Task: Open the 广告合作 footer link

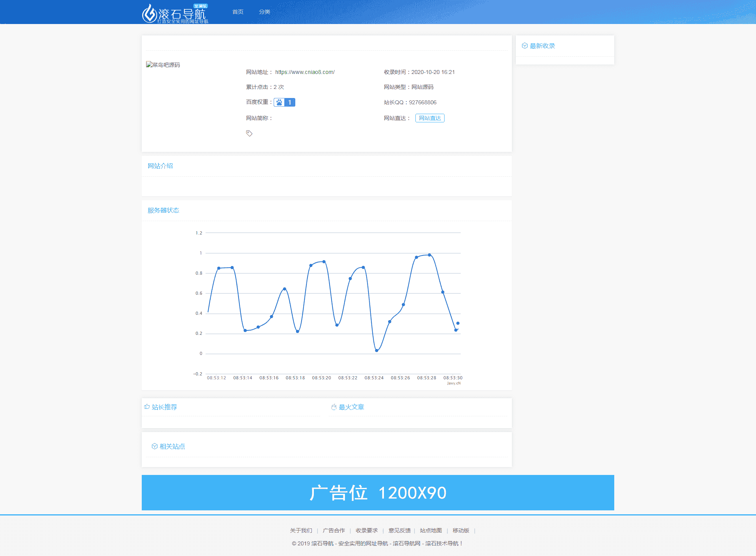Action: (x=334, y=530)
